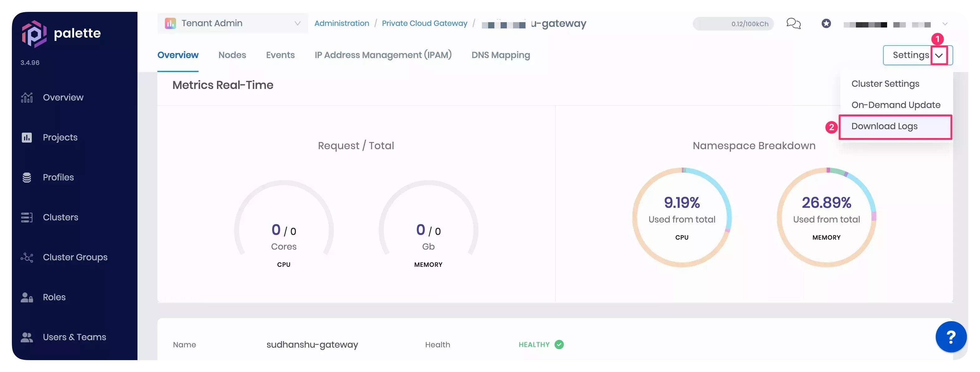Choose On-Demand Update menu entry
Viewport: 980px width, 372px height.
click(x=896, y=105)
